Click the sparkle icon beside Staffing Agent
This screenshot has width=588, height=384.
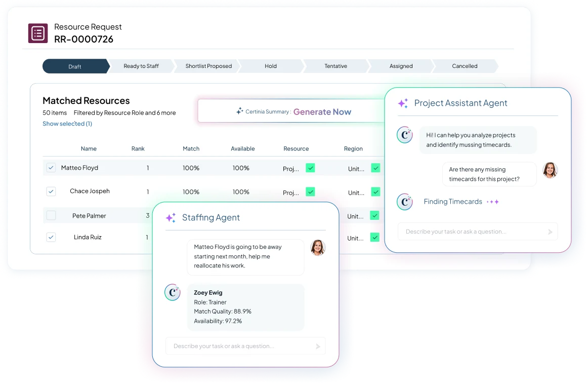(171, 218)
